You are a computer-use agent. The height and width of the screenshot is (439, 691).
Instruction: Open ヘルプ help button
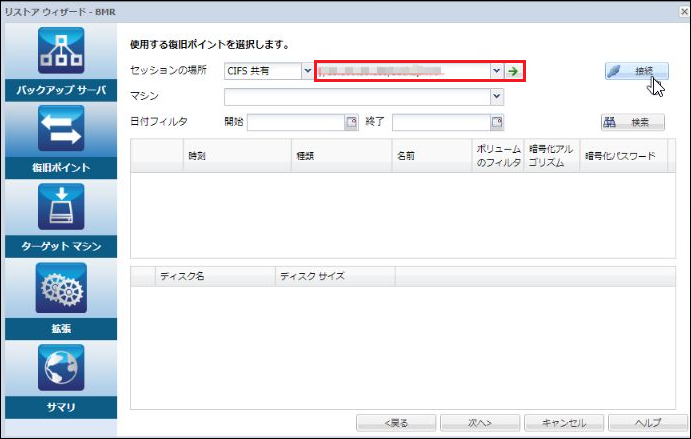click(647, 423)
